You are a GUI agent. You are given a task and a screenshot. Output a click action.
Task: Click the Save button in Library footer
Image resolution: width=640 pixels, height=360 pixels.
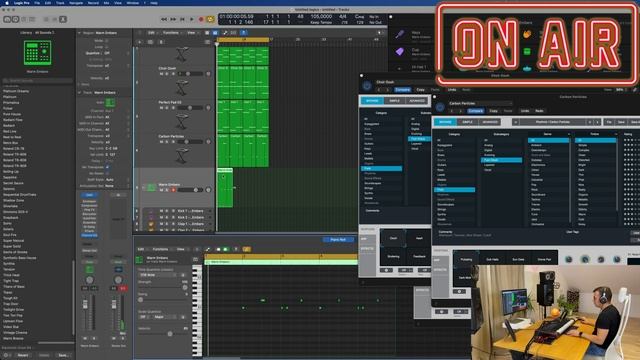tap(63, 355)
